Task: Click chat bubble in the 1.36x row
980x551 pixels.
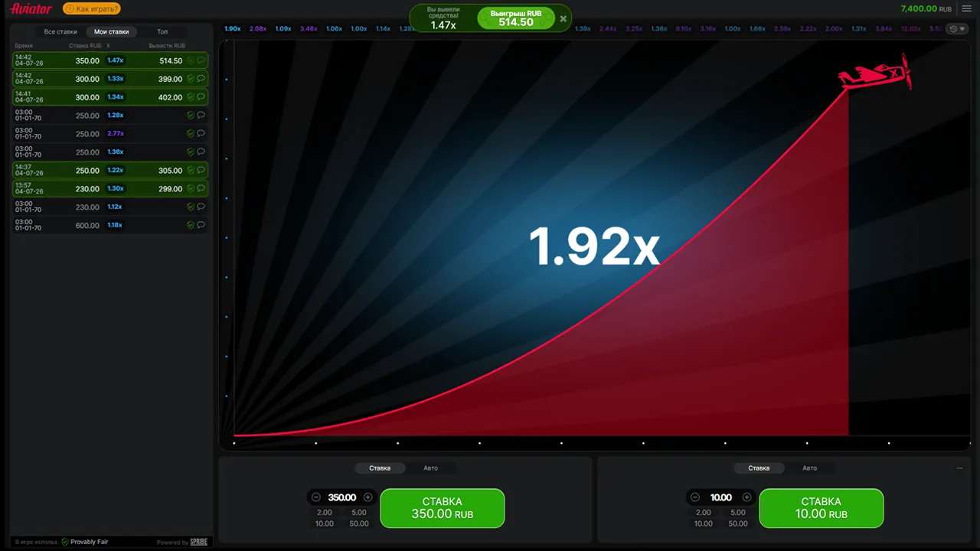Action: (201, 152)
